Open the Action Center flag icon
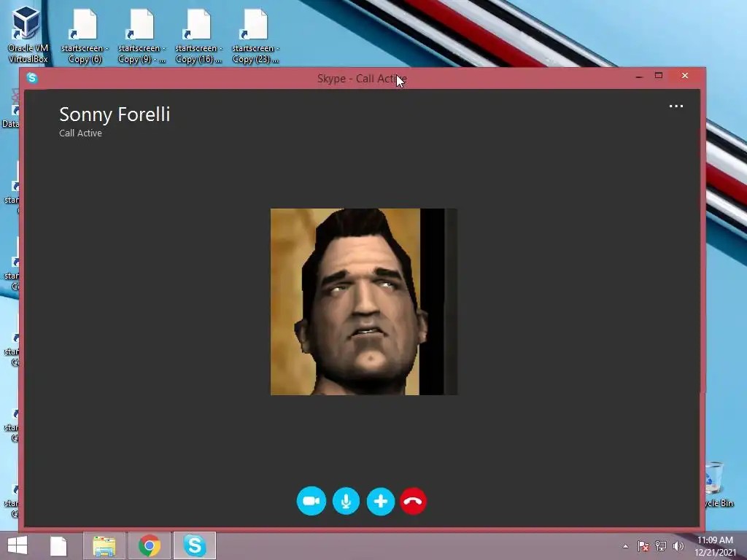This screenshot has height=560, width=747. (x=643, y=546)
